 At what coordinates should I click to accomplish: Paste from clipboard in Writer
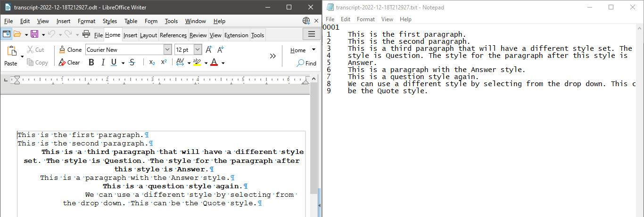[11, 56]
